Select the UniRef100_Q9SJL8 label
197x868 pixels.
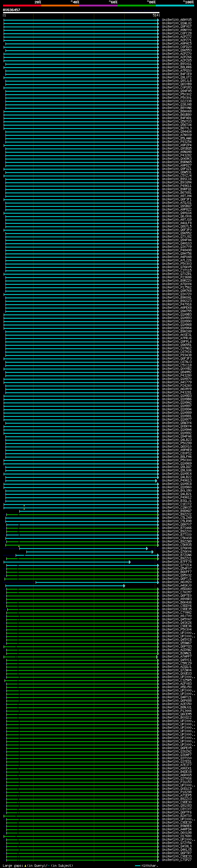point(176,81)
